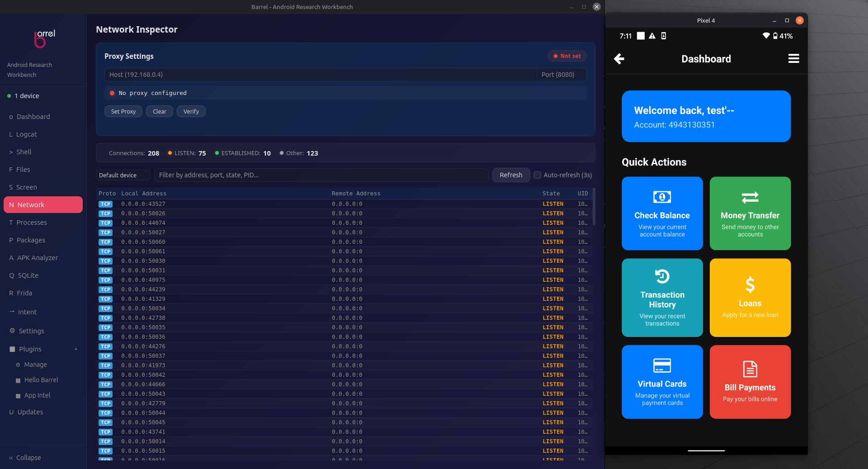Screen dimensions: 868x469
Task: Click the Not set proxy status badge
Action: click(567, 56)
